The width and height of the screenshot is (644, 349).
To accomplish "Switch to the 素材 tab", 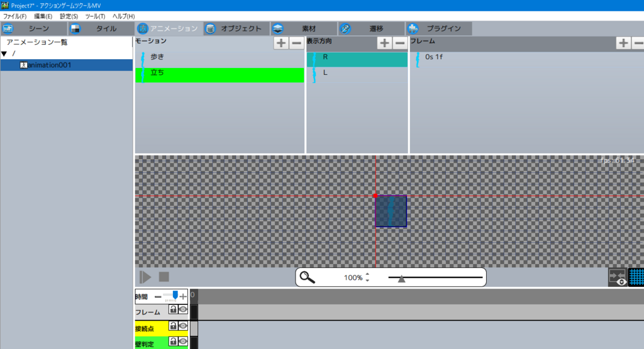I will pyautogui.click(x=304, y=29).
